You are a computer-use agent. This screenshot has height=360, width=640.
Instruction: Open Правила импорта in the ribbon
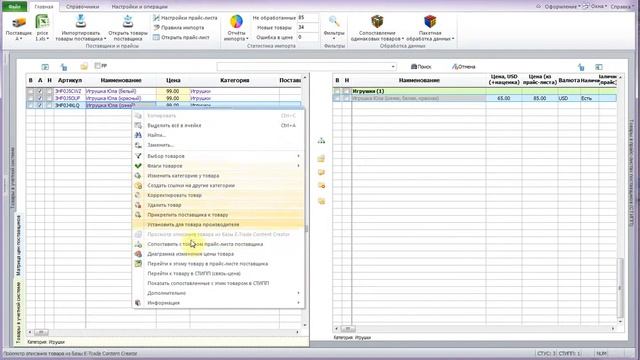coord(178,28)
